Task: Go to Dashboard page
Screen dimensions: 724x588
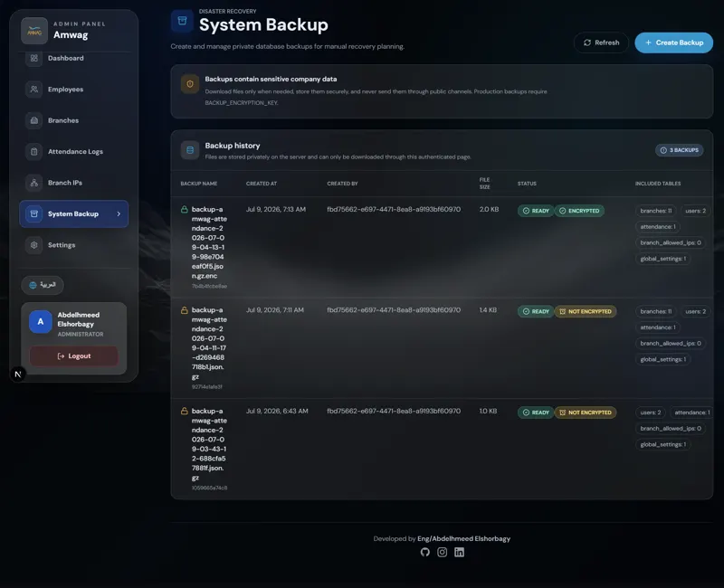Action: tap(74, 58)
